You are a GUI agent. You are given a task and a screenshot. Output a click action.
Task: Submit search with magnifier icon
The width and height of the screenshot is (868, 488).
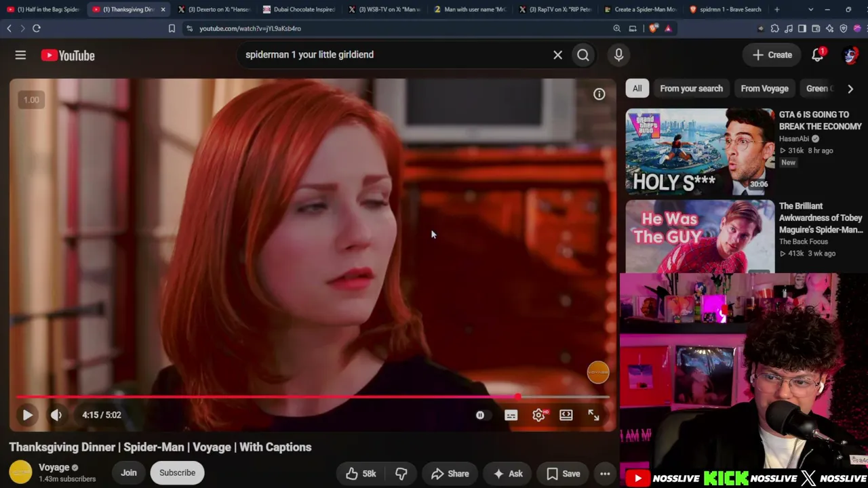[583, 55]
